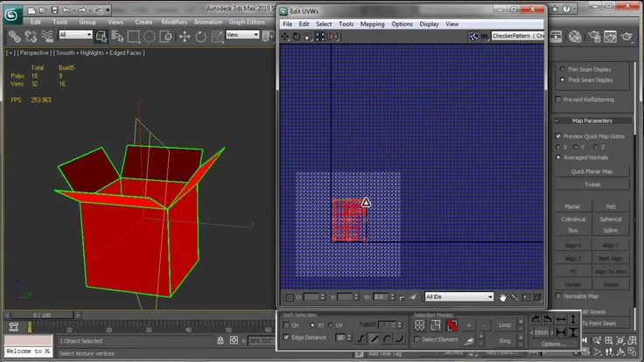Activate the Select Object arrow tool
The width and height of the screenshot is (644, 362).
click(102, 36)
